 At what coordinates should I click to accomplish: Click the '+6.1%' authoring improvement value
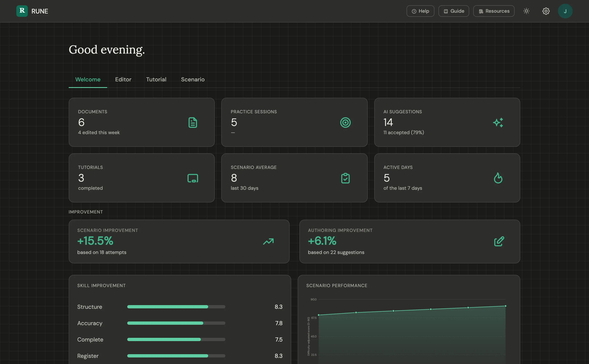(x=322, y=241)
